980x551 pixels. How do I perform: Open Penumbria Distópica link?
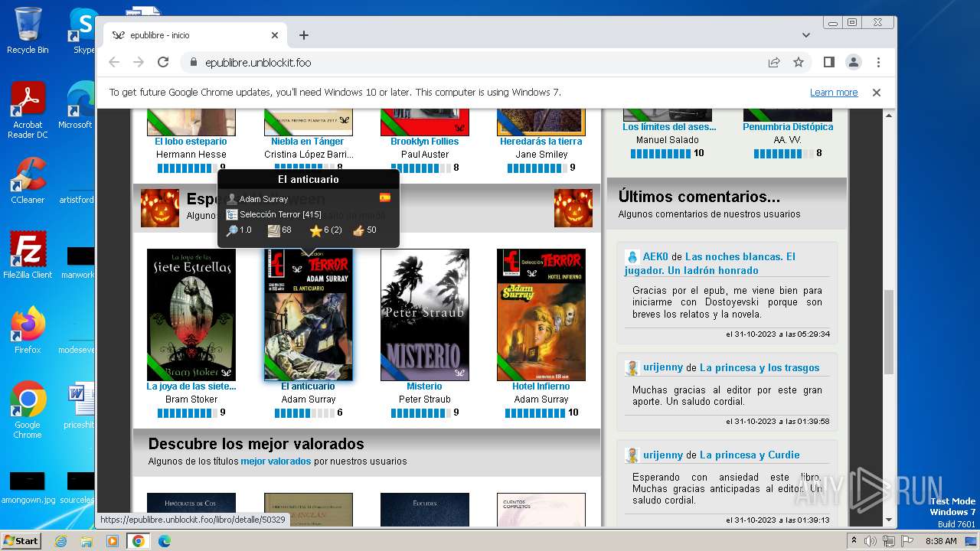click(788, 126)
